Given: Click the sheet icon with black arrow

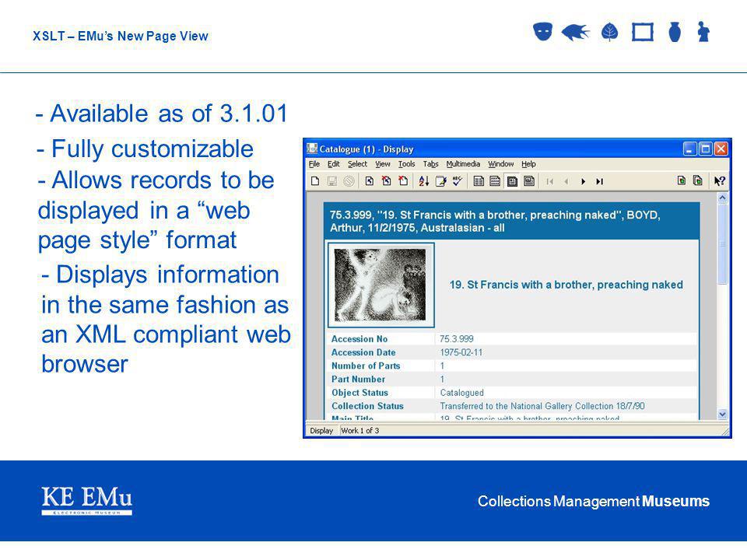Looking at the screenshot, I should tap(369, 181).
